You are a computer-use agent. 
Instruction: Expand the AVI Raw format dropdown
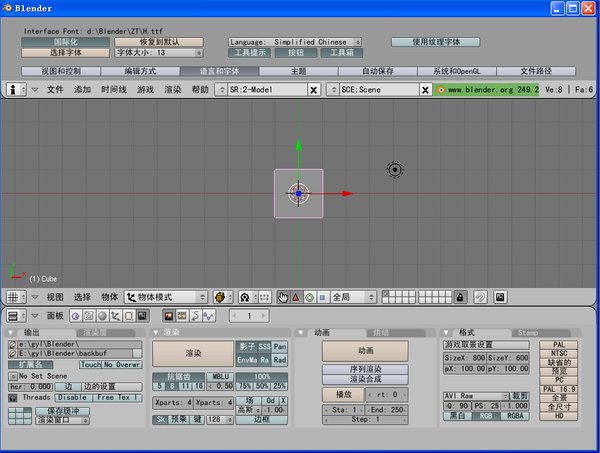point(468,396)
